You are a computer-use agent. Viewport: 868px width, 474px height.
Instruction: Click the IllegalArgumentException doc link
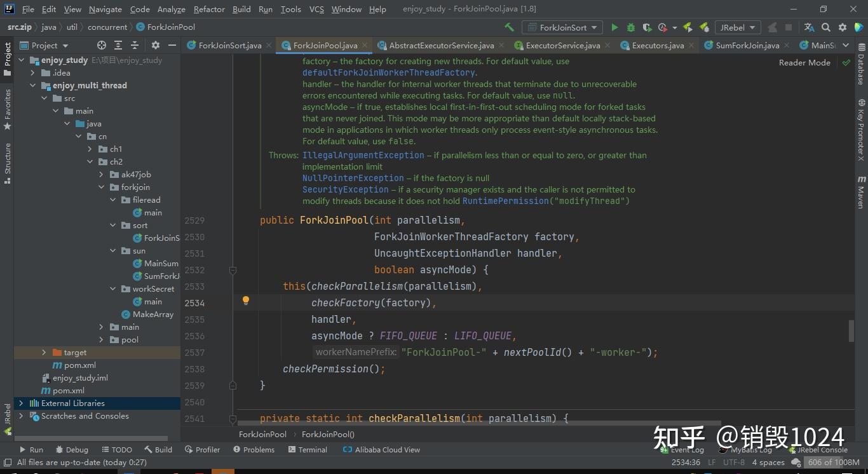(363, 155)
